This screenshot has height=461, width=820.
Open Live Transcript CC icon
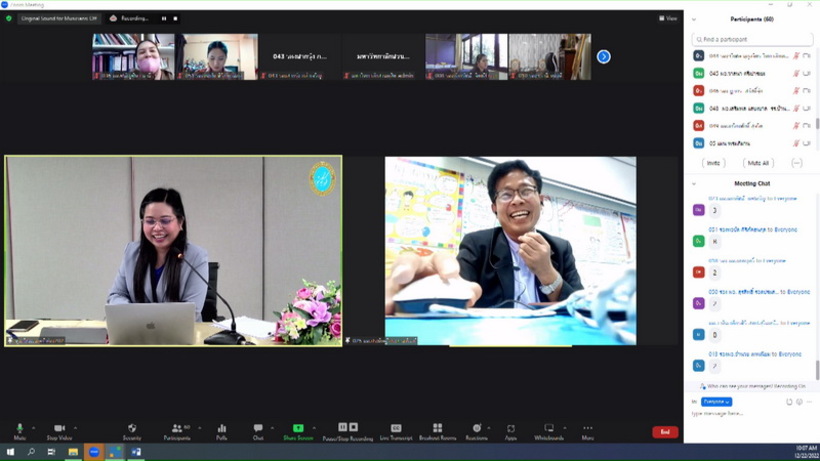tap(396, 428)
